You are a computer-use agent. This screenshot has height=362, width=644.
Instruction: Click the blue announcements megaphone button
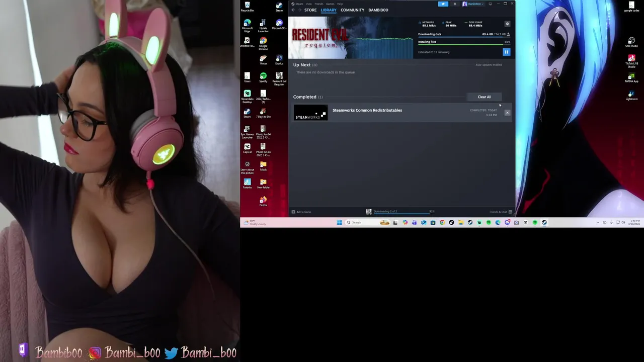(x=443, y=4)
